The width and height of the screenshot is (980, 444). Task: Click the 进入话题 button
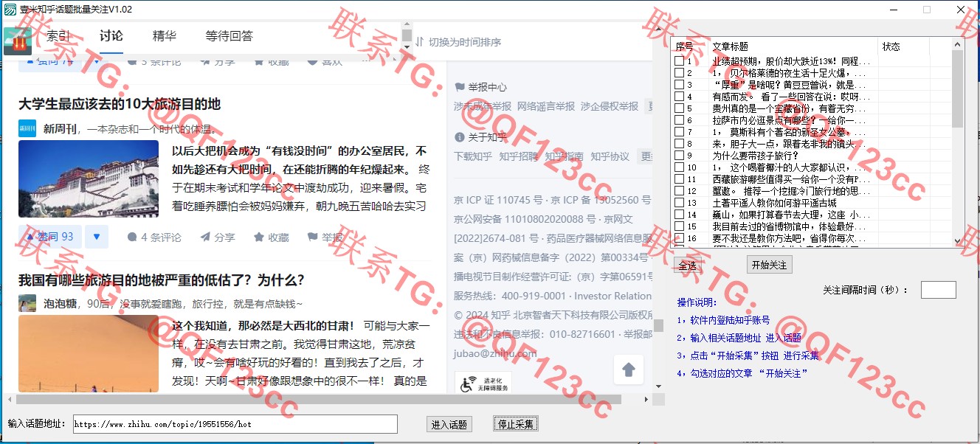pos(449,424)
